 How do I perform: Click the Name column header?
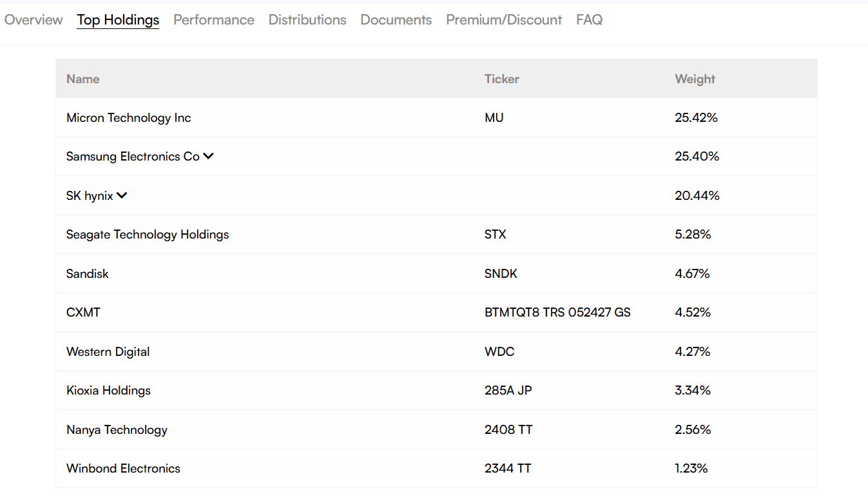pyautogui.click(x=83, y=79)
